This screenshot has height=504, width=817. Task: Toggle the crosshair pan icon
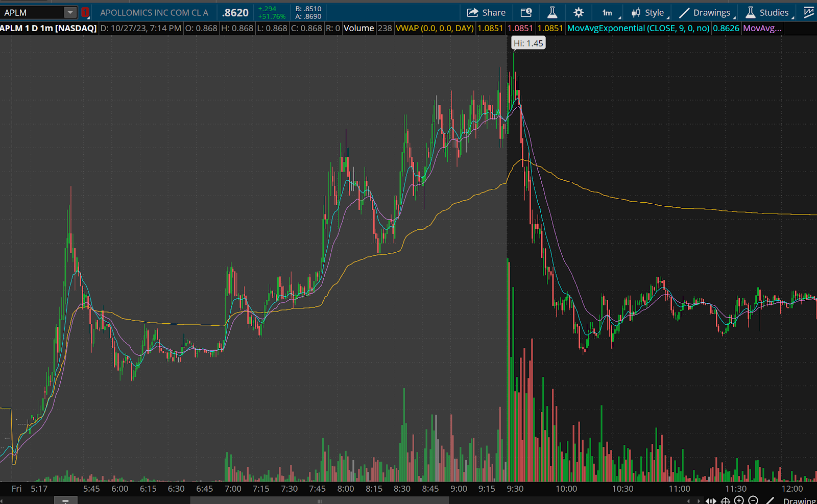tap(725, 500)
